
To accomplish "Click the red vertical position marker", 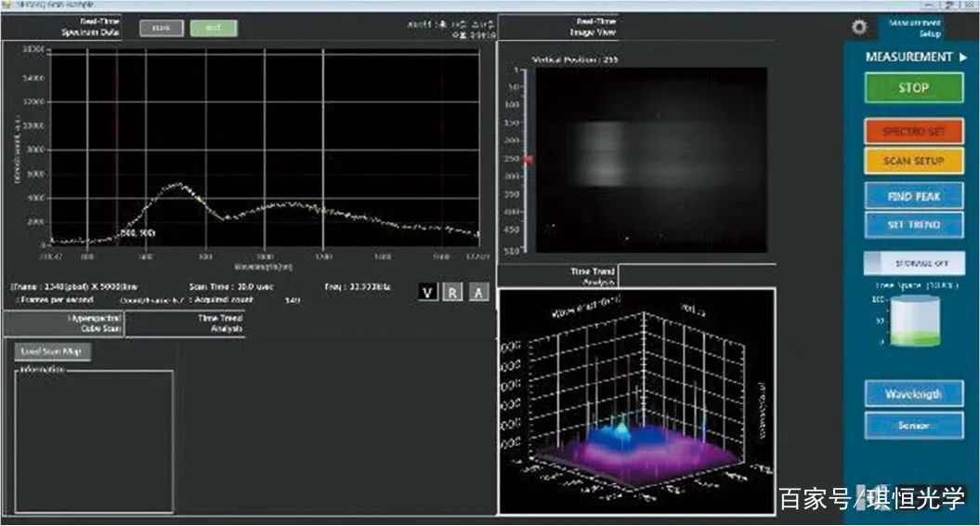I will click(x=529, y=160).
